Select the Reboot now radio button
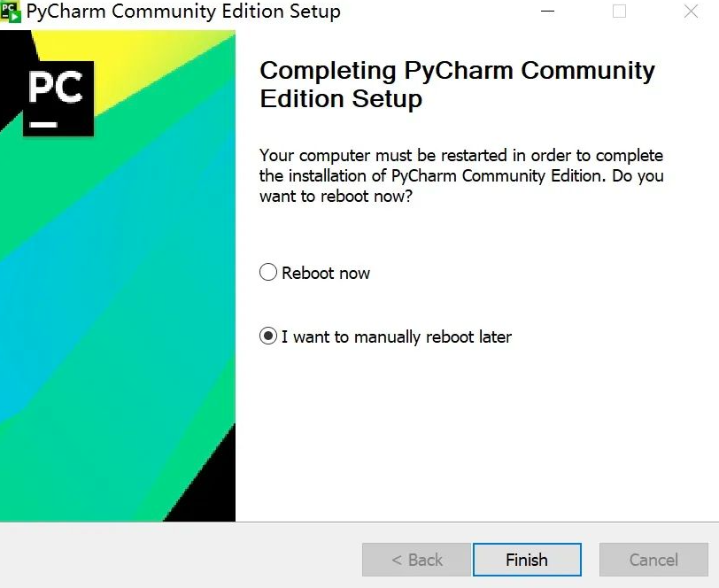Image resolution: width=719 pixels, height=588 pixels. pyautogui.click(x=268, y=272)
